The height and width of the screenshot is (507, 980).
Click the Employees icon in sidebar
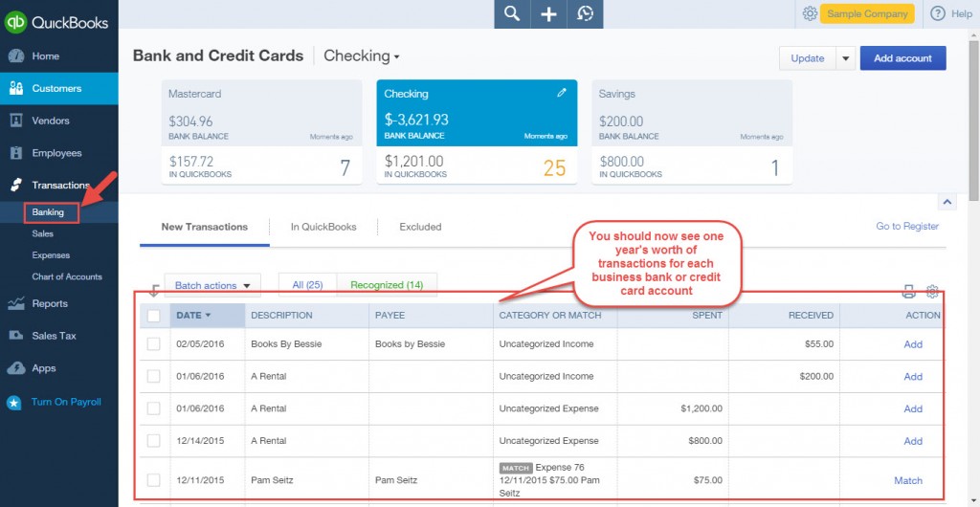(x=16, y=153)
